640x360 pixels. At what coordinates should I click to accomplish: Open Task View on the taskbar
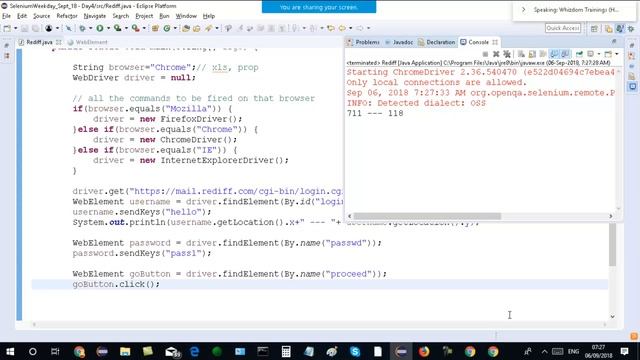pyautogui.click(x=55, y=351)
